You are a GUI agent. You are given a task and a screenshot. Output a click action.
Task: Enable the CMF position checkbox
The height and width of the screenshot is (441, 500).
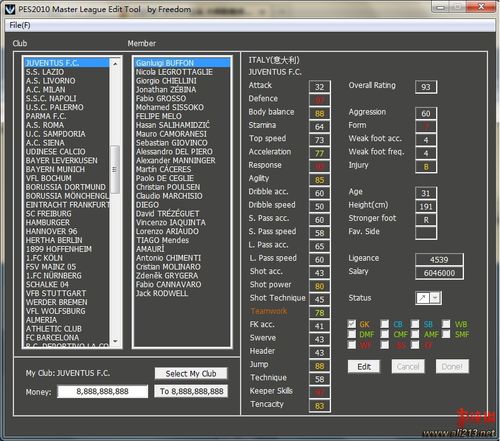tap(385, 334)
